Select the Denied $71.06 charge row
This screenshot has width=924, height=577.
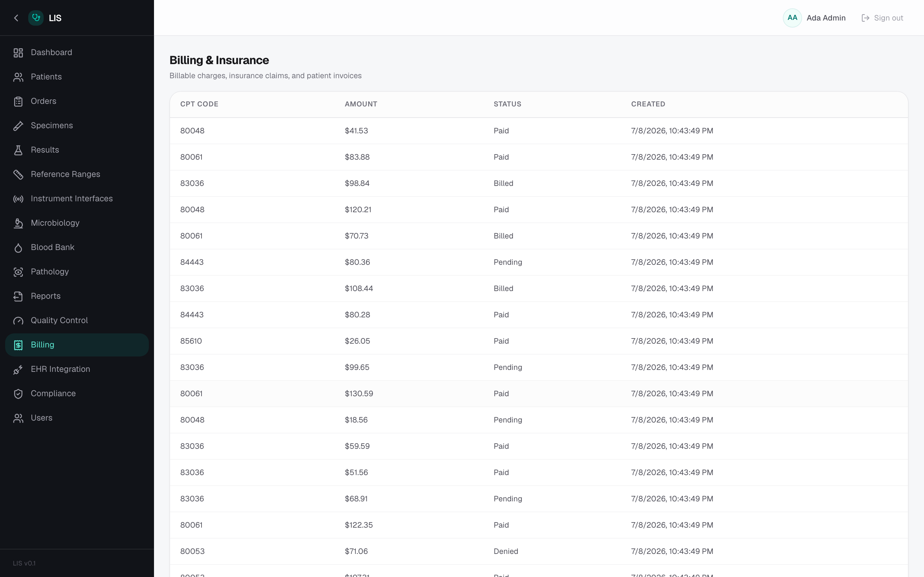[x=539, y=551]
